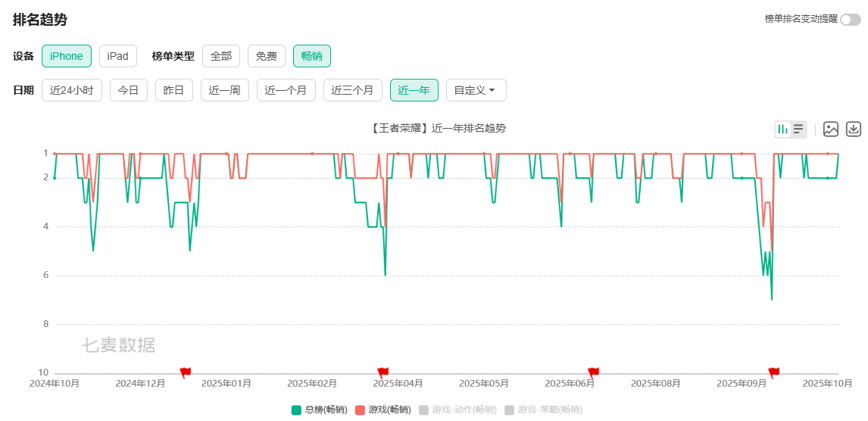Click the red flag near 2025年04月
Image resolution: width=868 pixels, height=421 pixels.
click(x=382, y=372)
